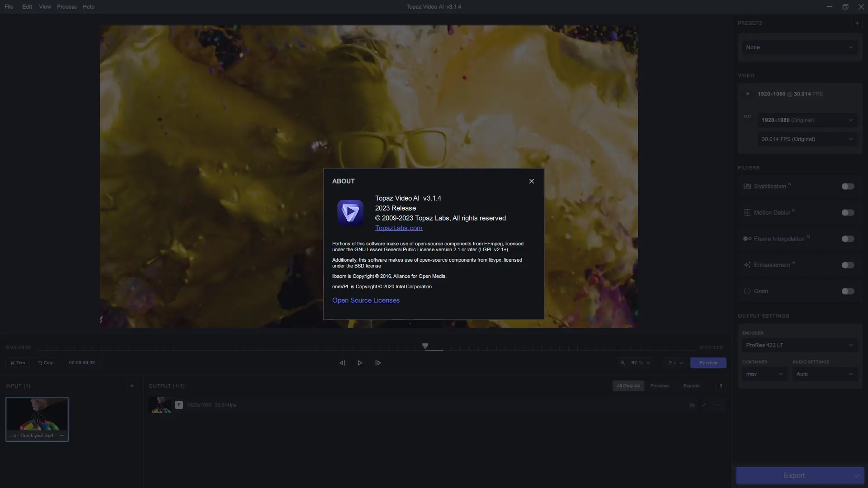Image resolution: width=868 pixels, height=488 pixels.
Task: Open the mov container dropdown
Action: point(764,374)
